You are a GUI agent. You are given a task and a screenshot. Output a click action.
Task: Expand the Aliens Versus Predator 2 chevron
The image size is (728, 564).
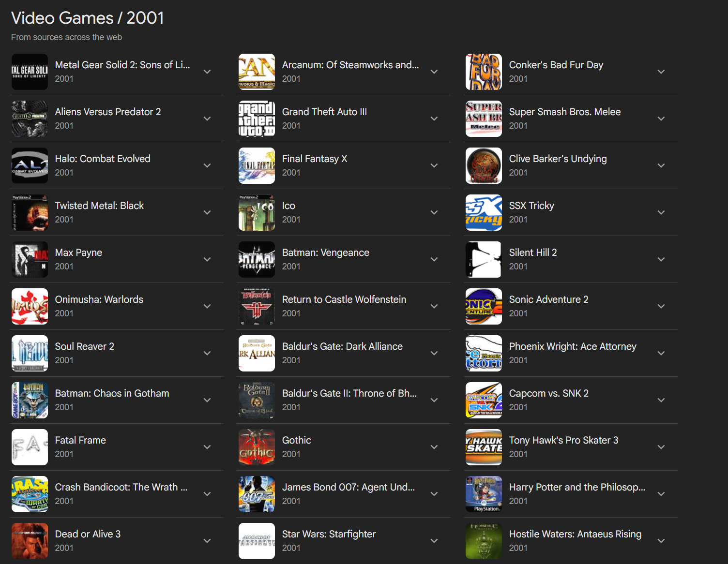[x=207, y=119]
